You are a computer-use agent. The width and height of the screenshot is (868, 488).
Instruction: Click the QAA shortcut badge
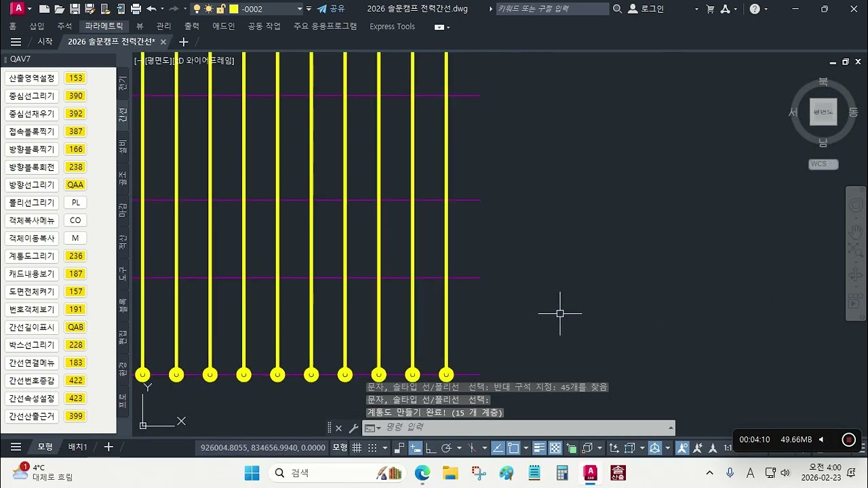coord(76,185)
